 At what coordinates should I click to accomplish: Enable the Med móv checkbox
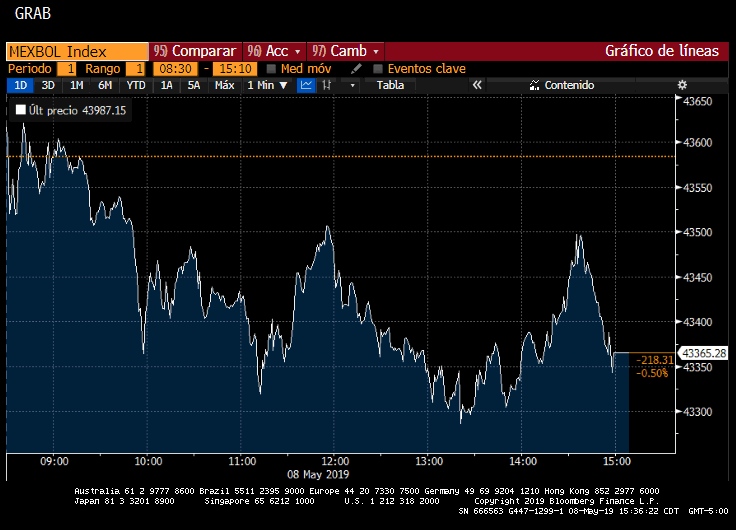(272, 69)
